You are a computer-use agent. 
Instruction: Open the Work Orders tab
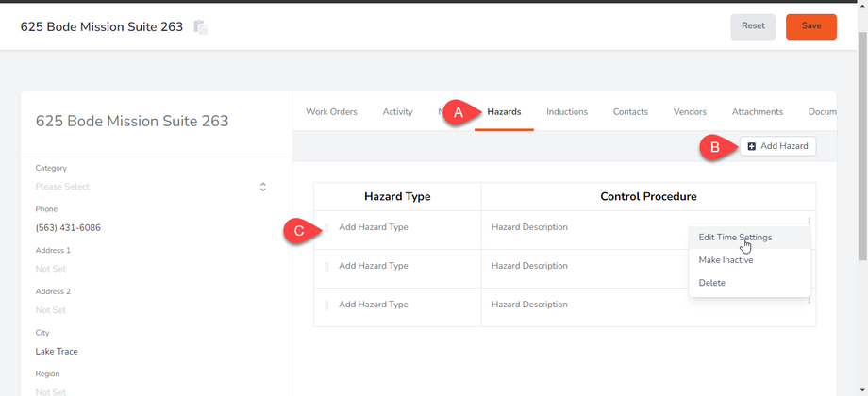tap(331, 112)
